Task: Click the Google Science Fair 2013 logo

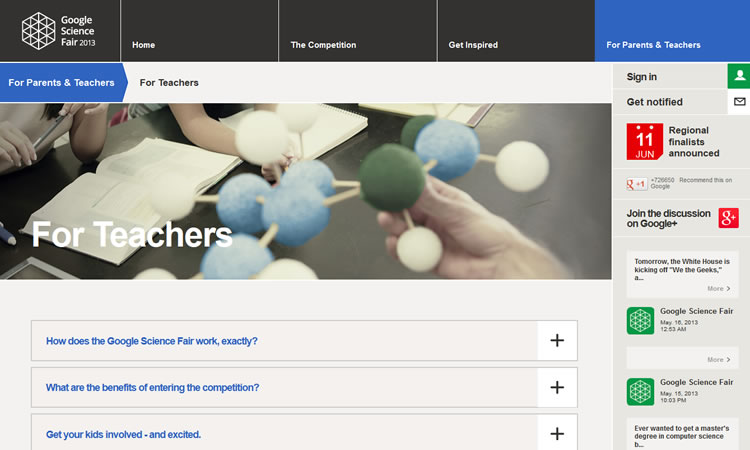Action: tap(58, 31)
